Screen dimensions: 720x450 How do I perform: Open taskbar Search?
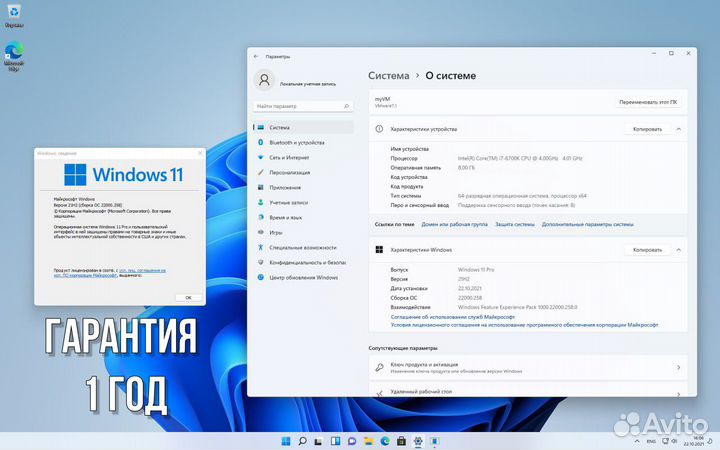302,441
